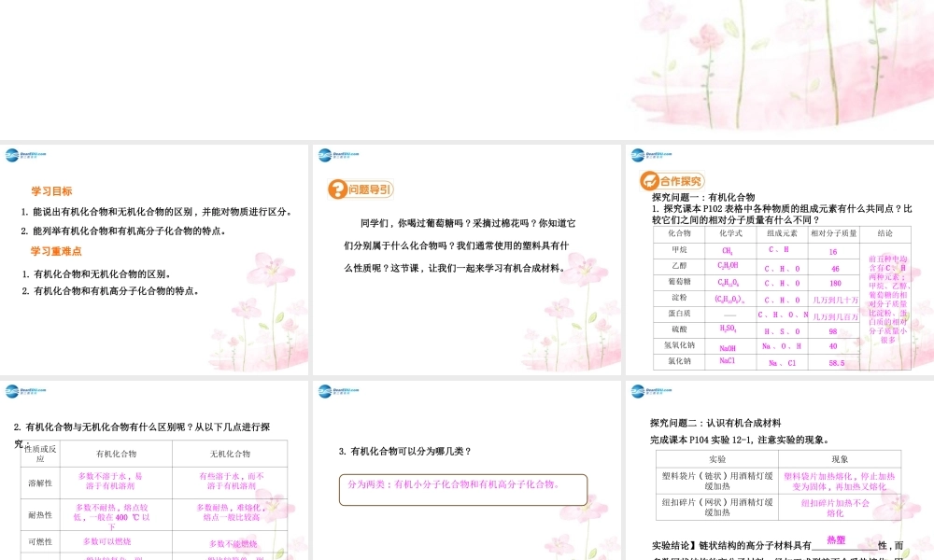
Task: Select the 甲烷 row label
Action: tap(679, 250)
